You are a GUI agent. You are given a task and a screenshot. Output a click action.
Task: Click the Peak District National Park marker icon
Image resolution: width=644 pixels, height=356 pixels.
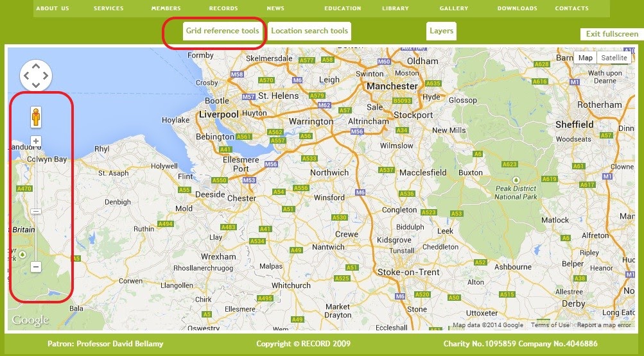tap(516, 180)
